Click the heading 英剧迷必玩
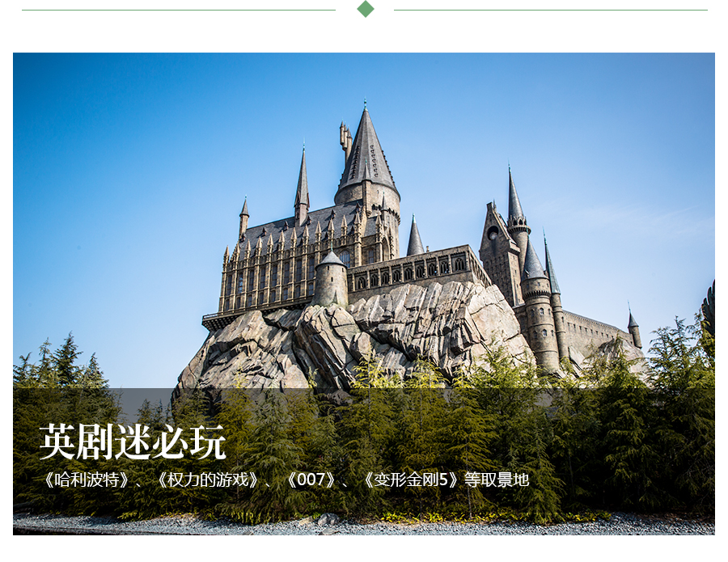728x562 pixels. coord(133,442)
